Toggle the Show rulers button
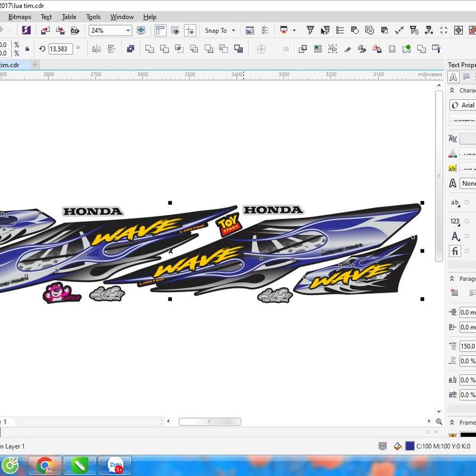The image size is (476, 476). (160, 30)
